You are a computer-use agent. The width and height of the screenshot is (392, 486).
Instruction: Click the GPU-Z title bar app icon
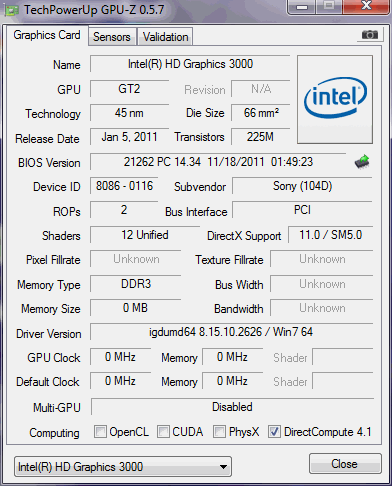click(x=11, y=10)
